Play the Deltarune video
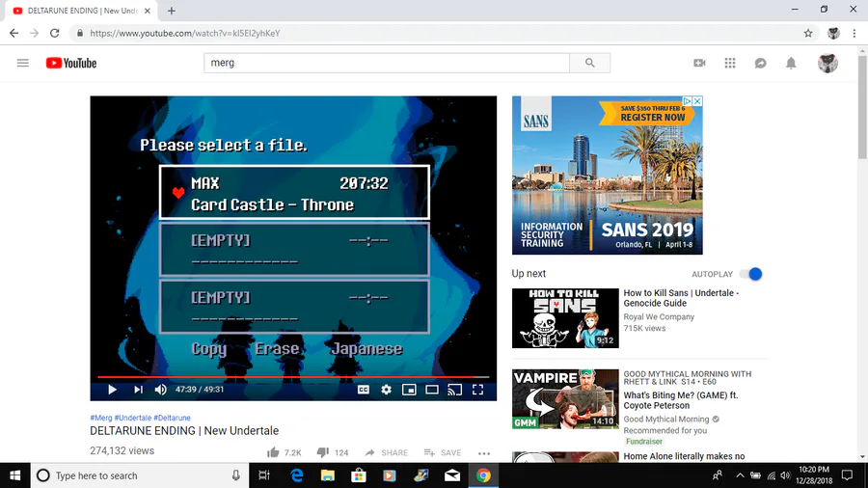The height and width of the screenshot is (488, 868). click(112, 390)
